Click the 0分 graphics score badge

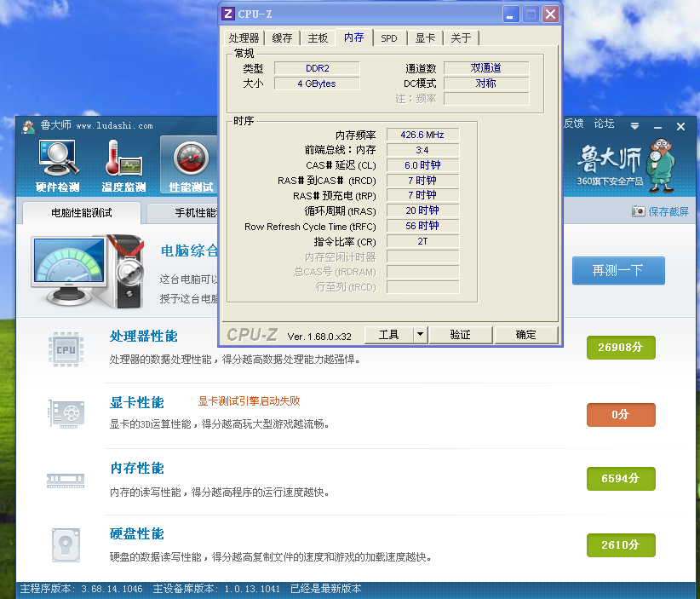pyautogui.click(x=621, y=414)
